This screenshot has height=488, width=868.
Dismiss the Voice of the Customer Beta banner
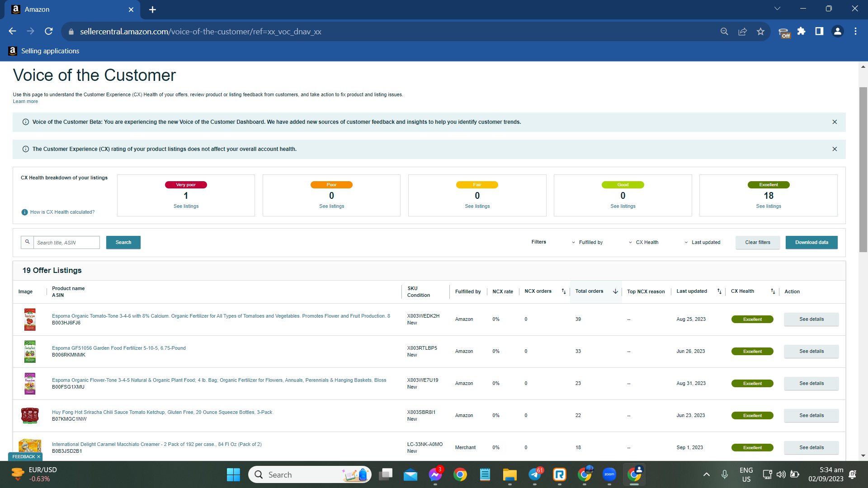(835, 122)
